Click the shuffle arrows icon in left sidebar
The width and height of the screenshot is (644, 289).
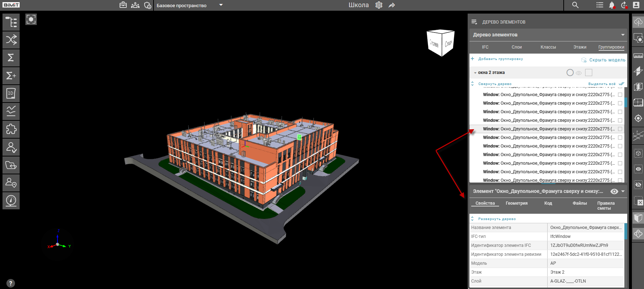(11, 40)
